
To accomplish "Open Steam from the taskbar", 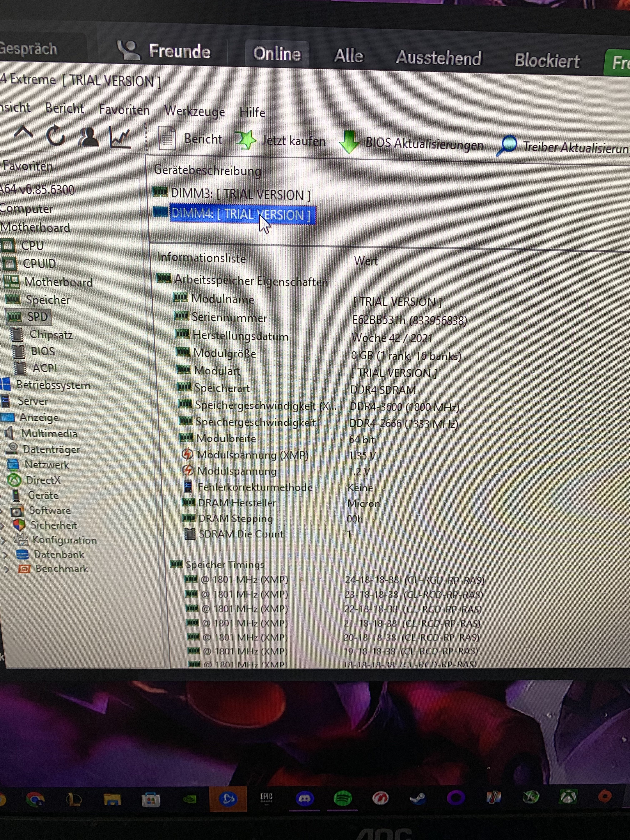I will tap(418, 798).
